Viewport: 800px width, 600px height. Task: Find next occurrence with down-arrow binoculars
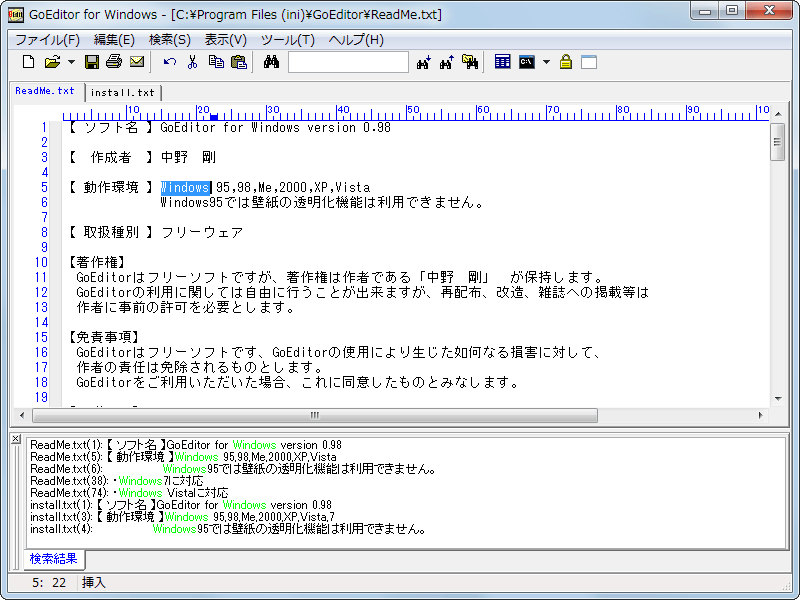pyautogui.click(x=423, y=62)
